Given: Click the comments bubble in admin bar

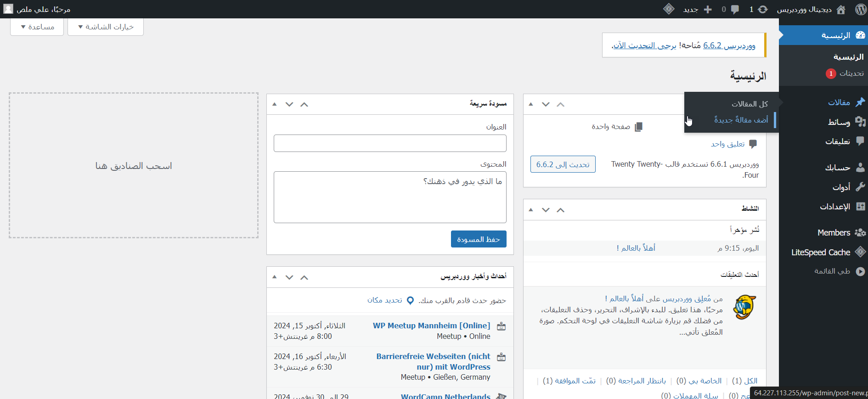Looking at the screenshot, I should 735,9.
